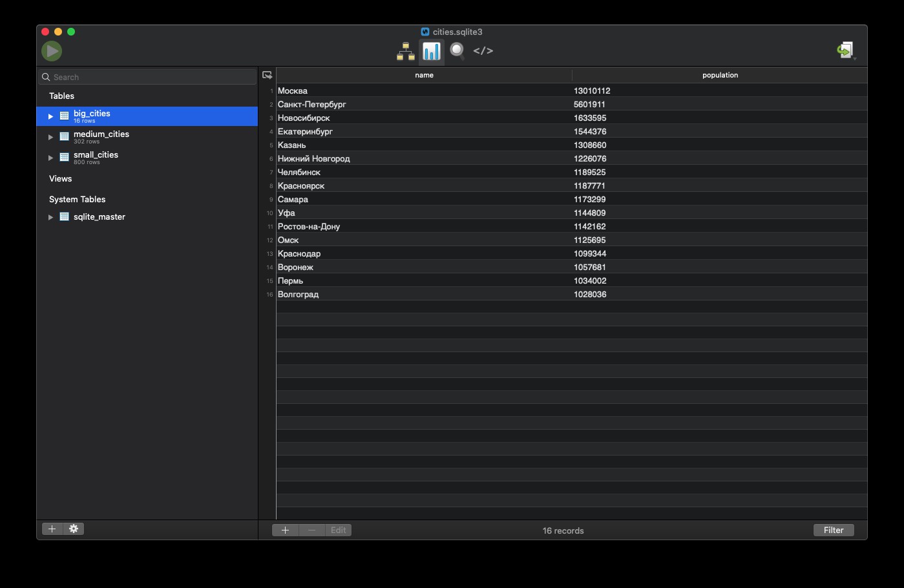Click the big_cities table icon
The image size is (904, 588).
click(65, 116)
